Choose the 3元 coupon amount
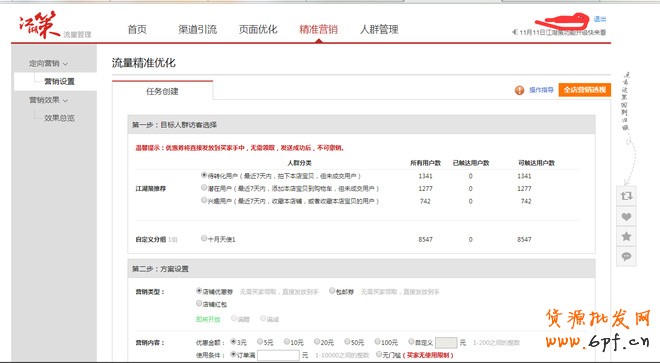Screen dimensions: 660x363 (x=233, y=342)
